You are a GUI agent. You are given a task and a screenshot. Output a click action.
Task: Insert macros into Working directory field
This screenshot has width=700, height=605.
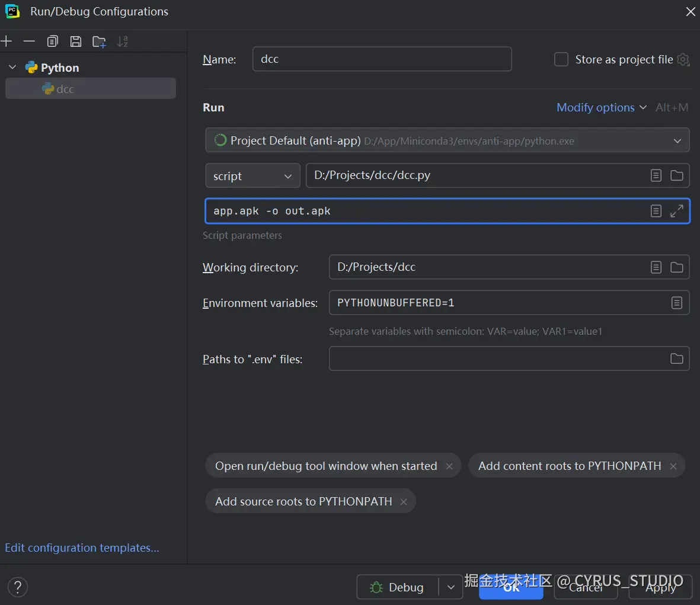[656, 267]
